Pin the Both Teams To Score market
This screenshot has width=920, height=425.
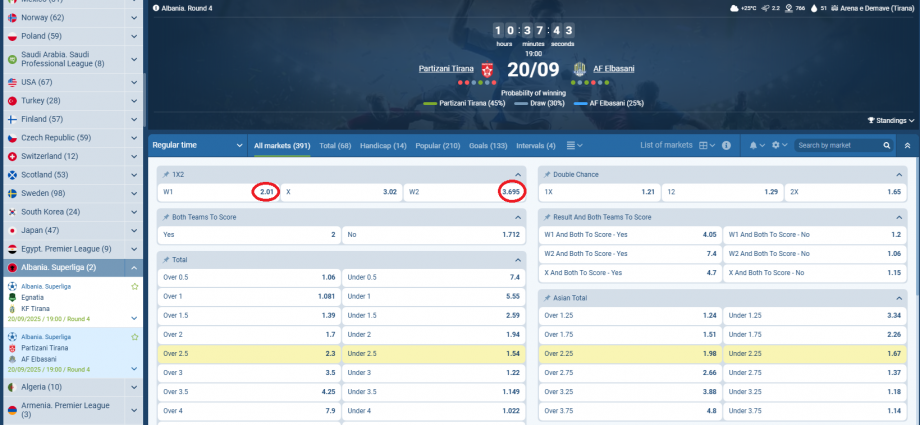coord(166,217)
